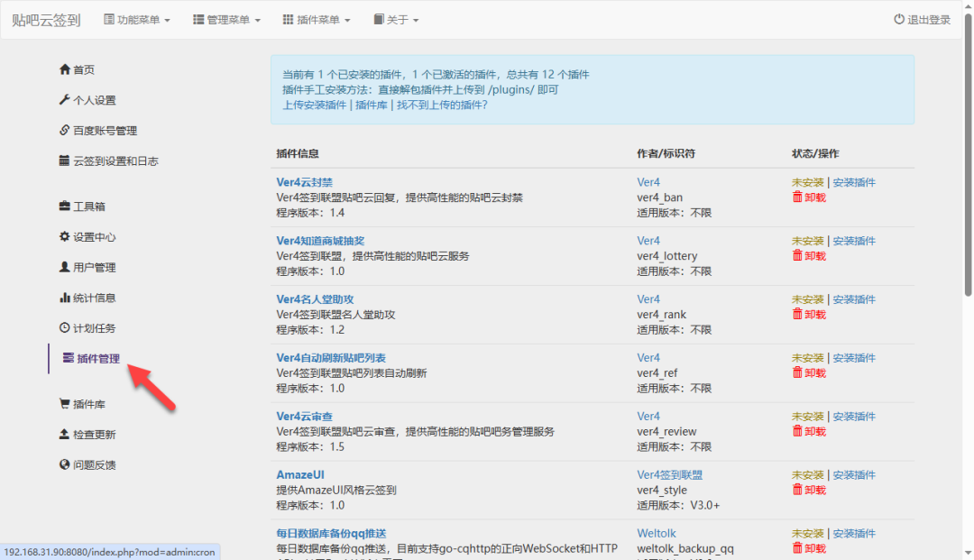
Task: Click the gear icon for 设置中心
Action: click(64, 237)
